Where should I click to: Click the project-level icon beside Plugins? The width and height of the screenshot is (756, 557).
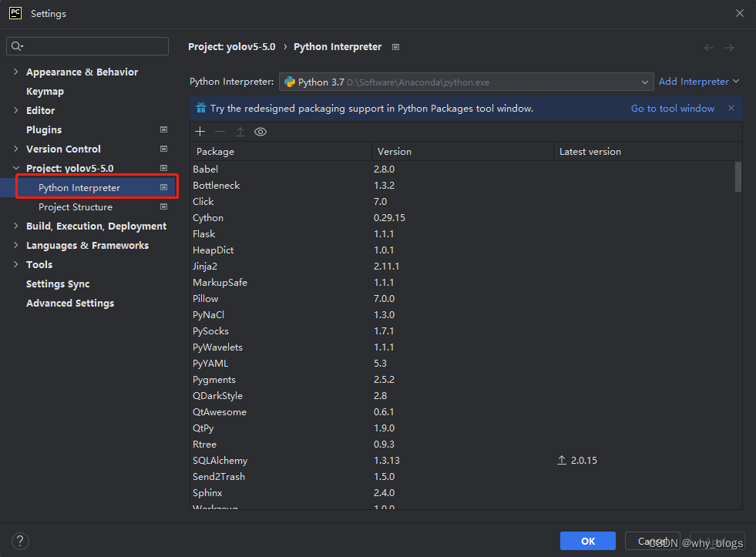164,129
